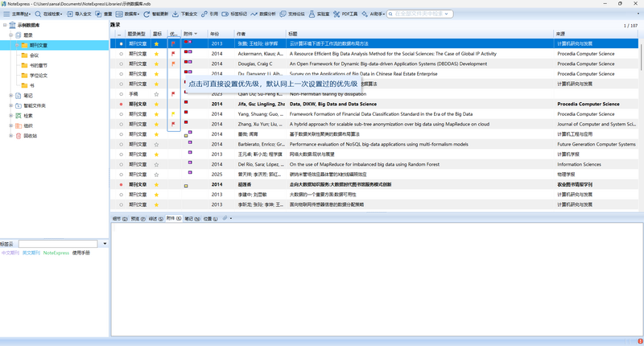Sort records by the 年份 year column header
The image size is (644, 346).
coord(215,34)
